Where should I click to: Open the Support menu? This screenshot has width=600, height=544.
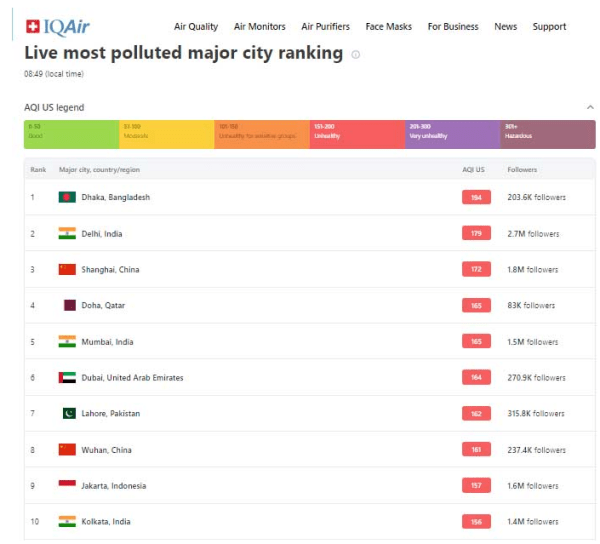549,27
